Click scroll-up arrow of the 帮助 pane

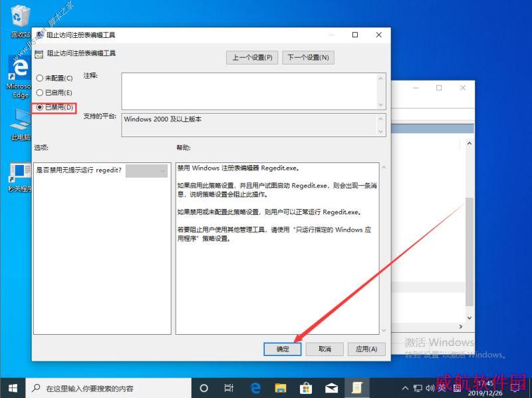coord(384,167)
